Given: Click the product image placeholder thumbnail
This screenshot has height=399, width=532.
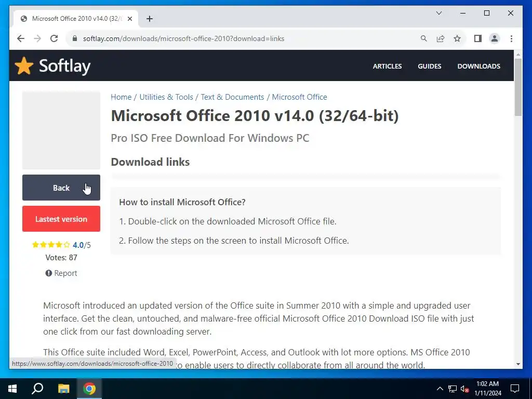Looking at the screenshot, I should point(61,130).
